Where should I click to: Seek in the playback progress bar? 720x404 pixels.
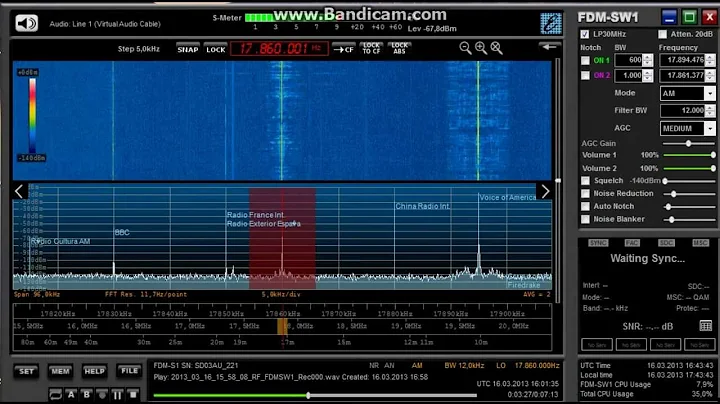point(315,395)
